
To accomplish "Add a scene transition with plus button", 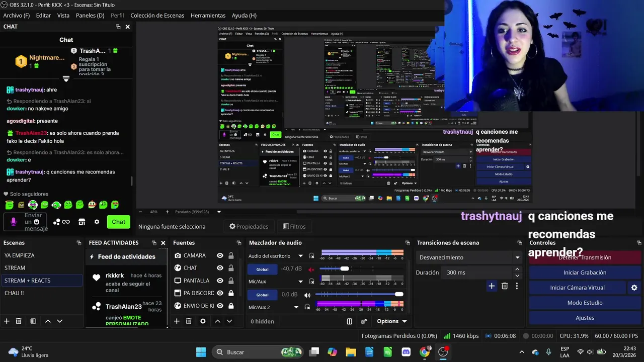I will tap(492, 286).
